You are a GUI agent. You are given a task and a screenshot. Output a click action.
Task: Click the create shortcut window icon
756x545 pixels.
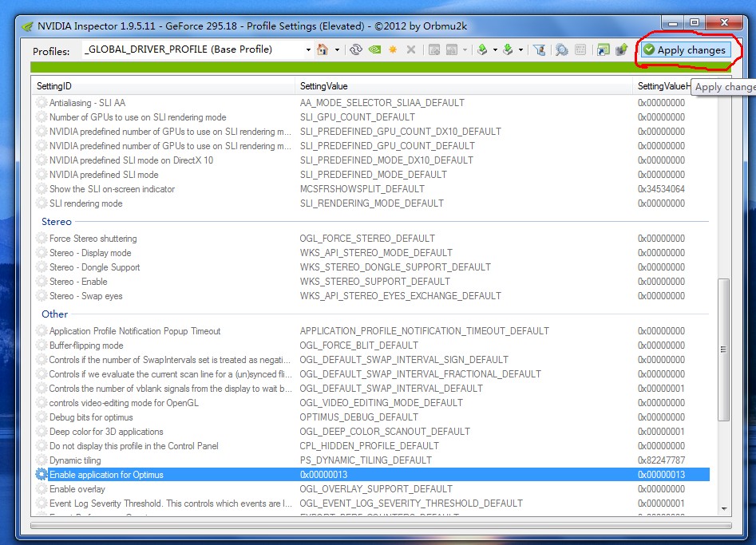pos(603,49)
